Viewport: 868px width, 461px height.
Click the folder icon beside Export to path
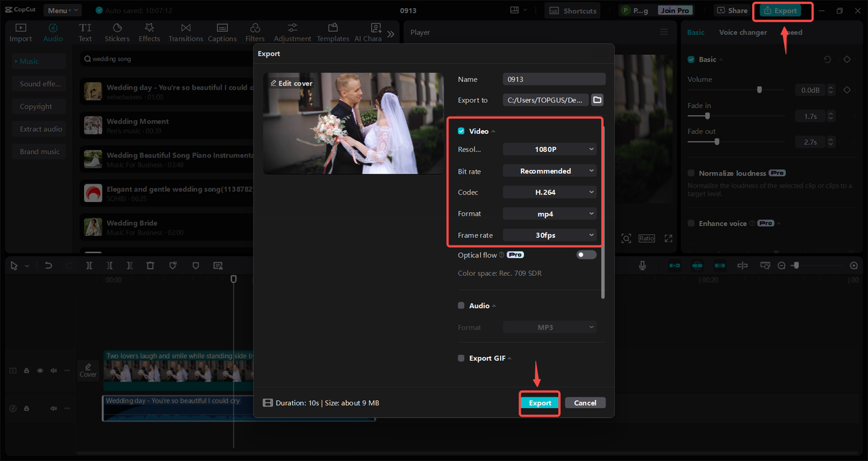click(x=597, y=100)
